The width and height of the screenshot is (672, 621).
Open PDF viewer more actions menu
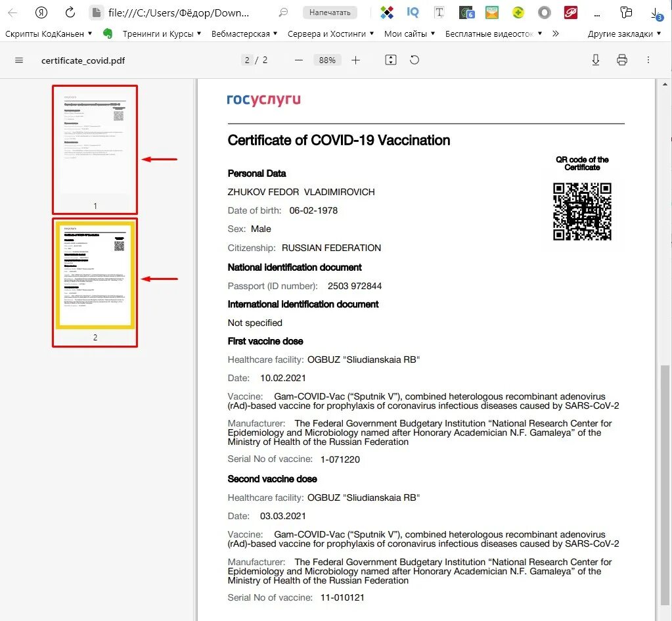[648, 60]
